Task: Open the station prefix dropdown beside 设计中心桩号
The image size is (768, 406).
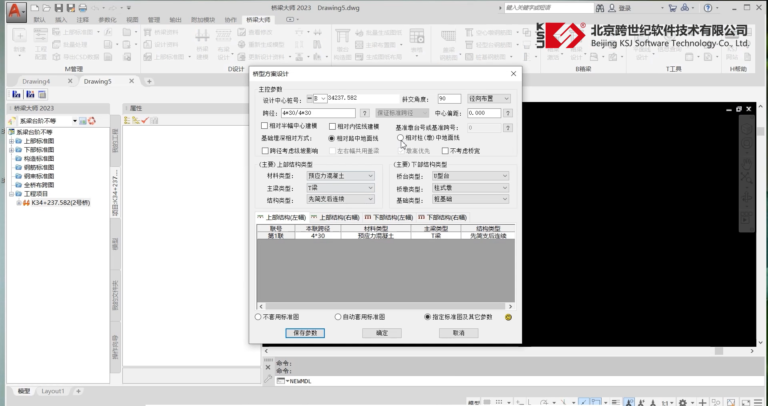Action: click(x=319, y=98)
